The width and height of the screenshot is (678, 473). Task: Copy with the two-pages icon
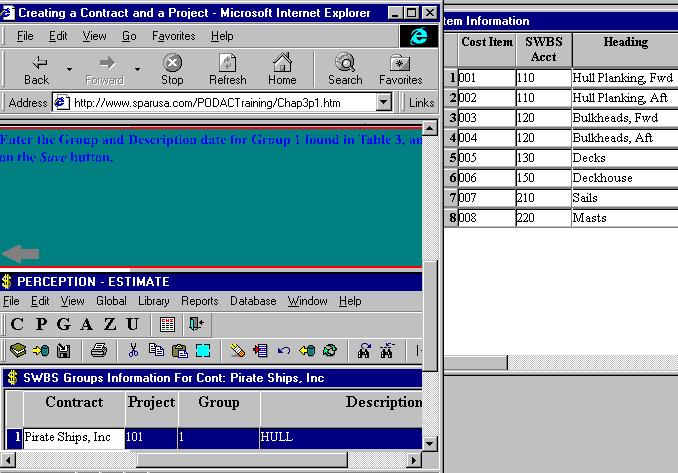(156, 351)
